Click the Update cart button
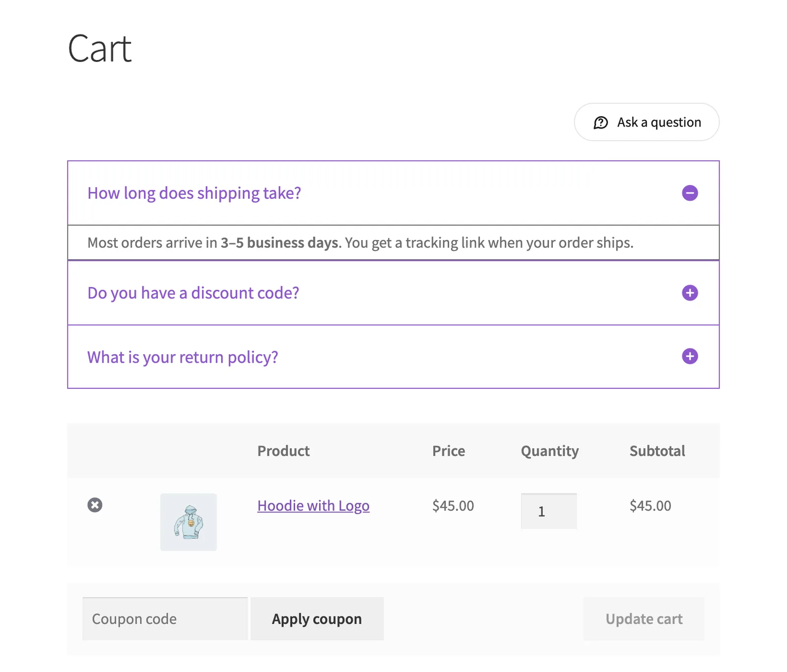This screenshot has height=672, width=787. (644, 619)
